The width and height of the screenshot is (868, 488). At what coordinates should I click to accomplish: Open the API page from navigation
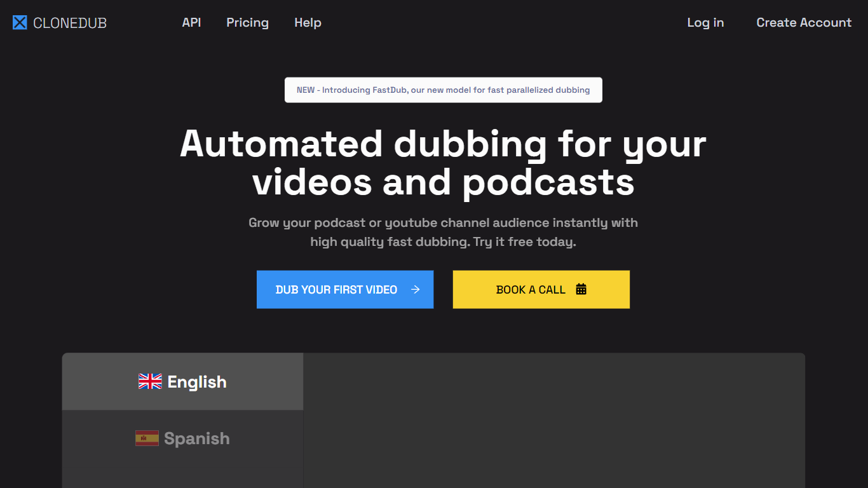pos(191,22)
